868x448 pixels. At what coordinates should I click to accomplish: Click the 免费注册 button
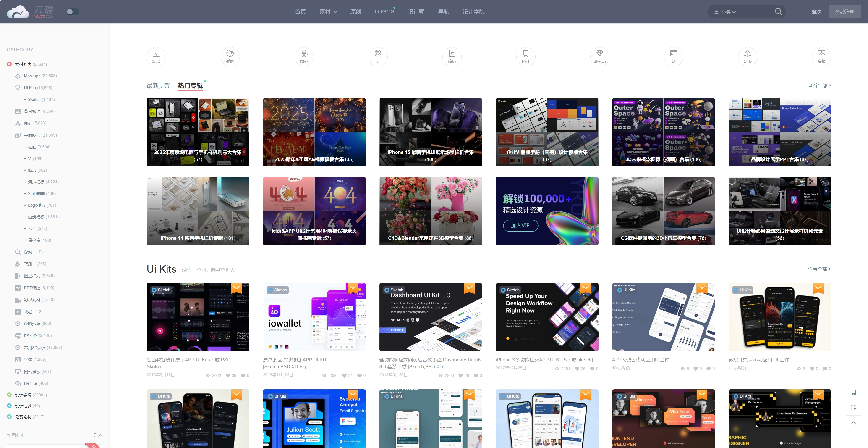[x=844, y=12]
